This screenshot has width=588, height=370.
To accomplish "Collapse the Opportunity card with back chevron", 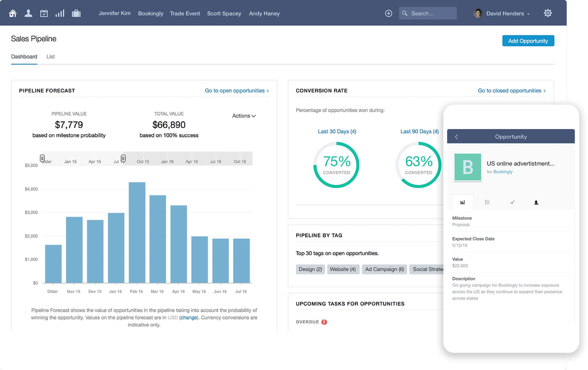I will tap(456, 137).
